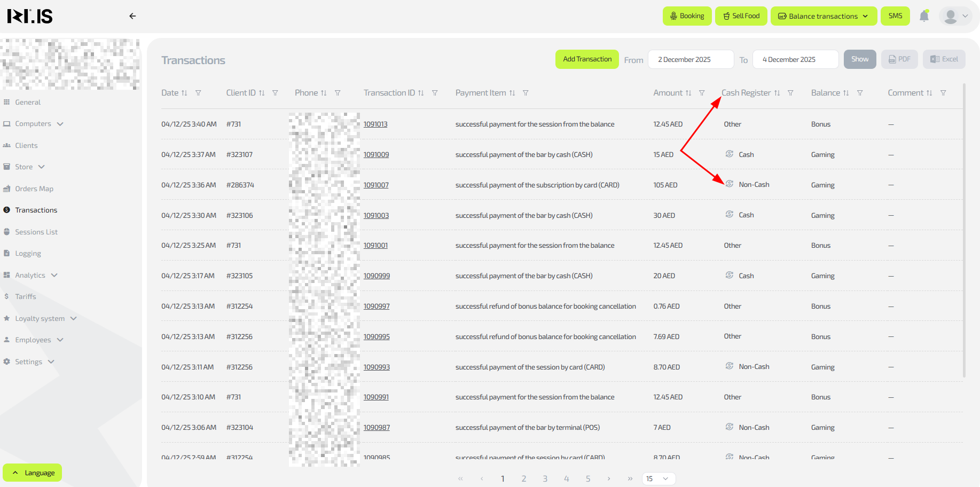Click the back arrow to collapse sidebar

[x=132, y=16]
